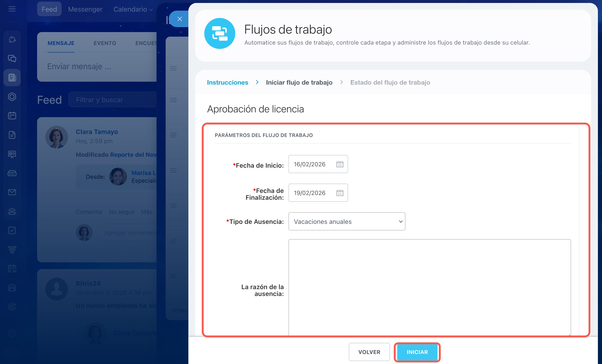
Task: Open the Calendar icon in left sidebar
Action: 12,116
